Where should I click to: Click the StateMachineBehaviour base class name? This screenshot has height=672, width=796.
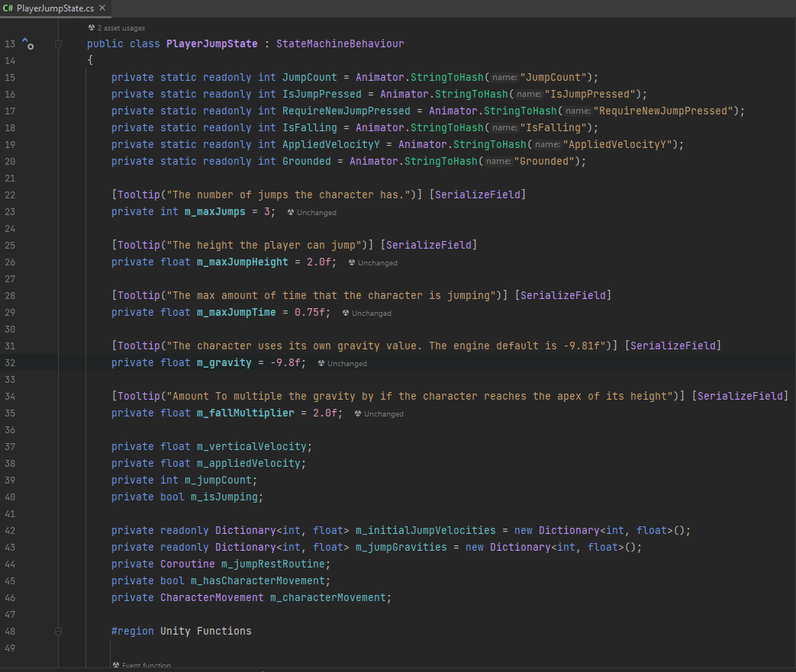340,44
